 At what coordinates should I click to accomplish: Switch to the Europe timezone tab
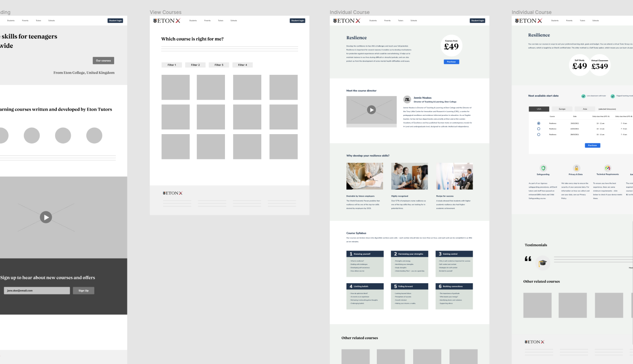coord(562,109)
